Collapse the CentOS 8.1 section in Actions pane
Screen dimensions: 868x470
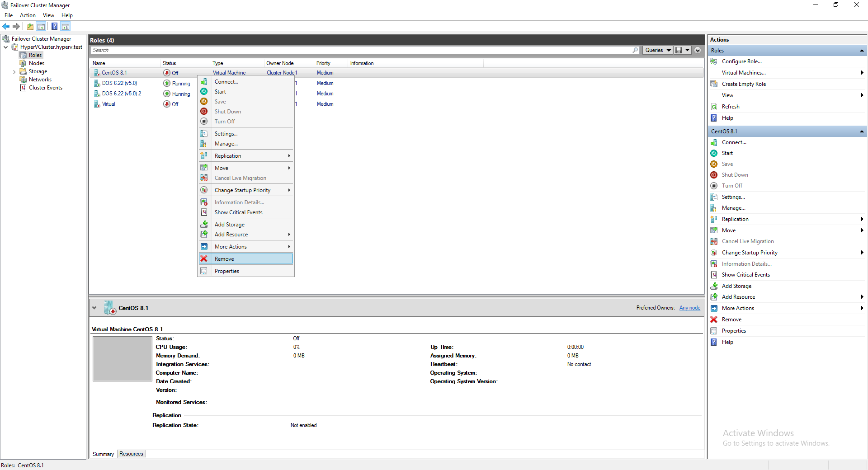[862, 132]
